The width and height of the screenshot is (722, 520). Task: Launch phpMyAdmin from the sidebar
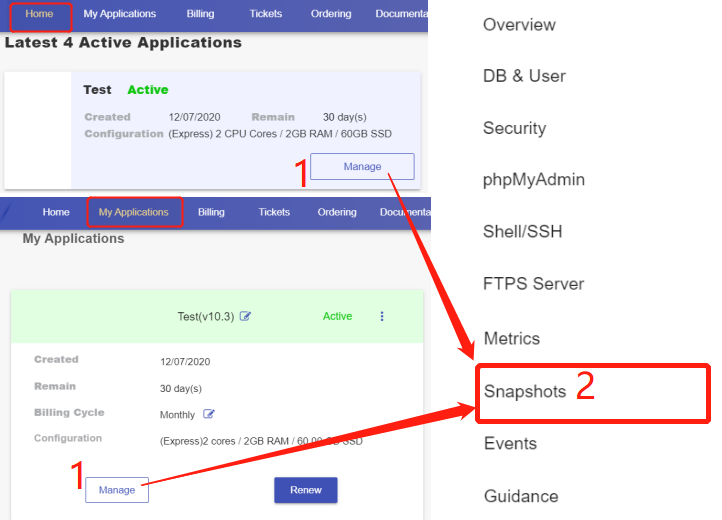point(533,180)
